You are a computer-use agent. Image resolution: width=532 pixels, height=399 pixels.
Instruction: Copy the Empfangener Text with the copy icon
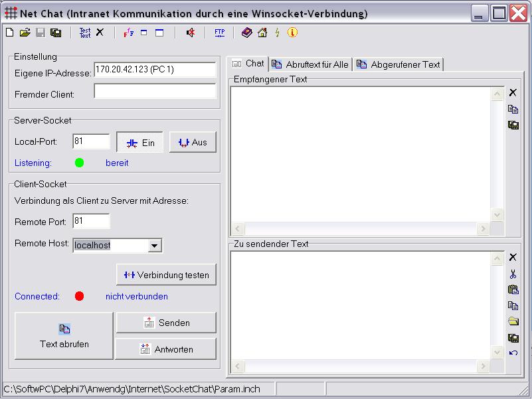pos(513,108)
